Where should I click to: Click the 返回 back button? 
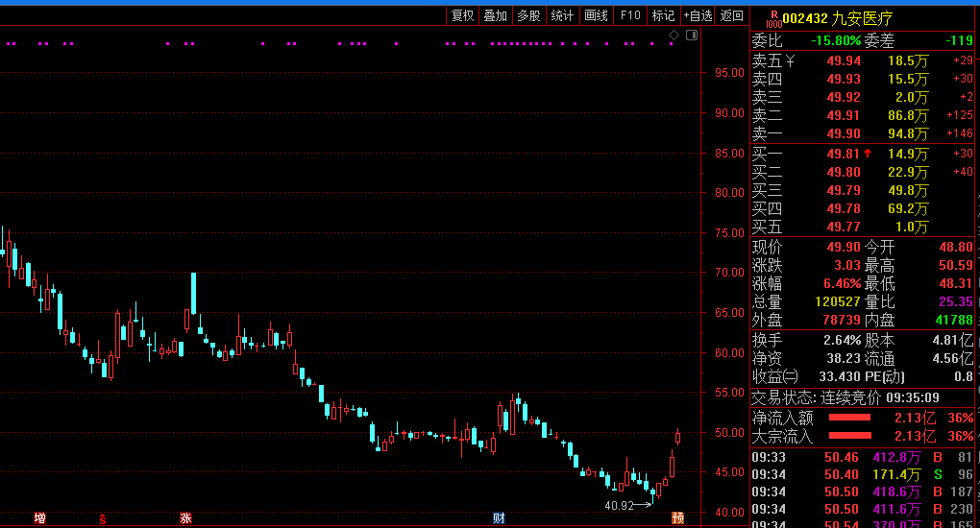tap(732, 15)
